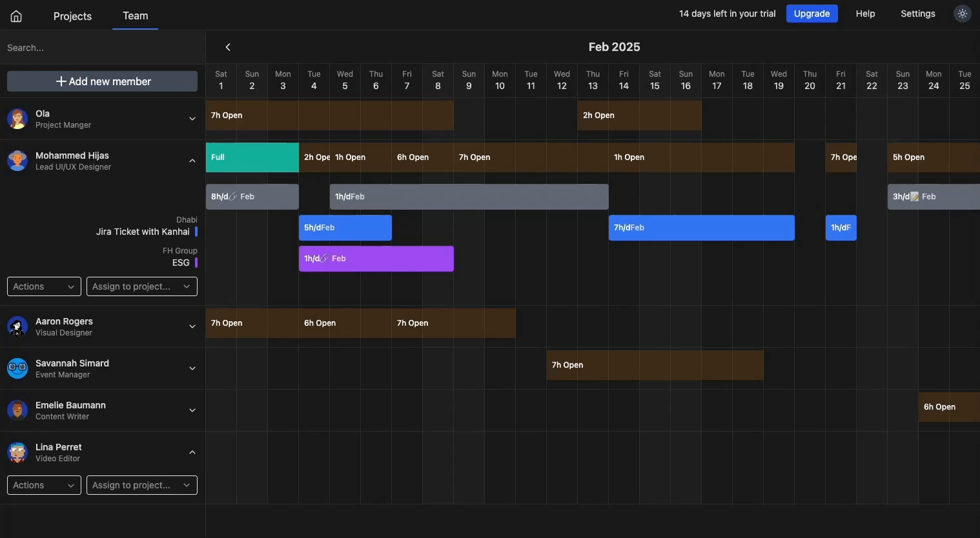The image size is (980, 538).
Task: Click the Upgrade button
Action: click(x=812, y=14)
